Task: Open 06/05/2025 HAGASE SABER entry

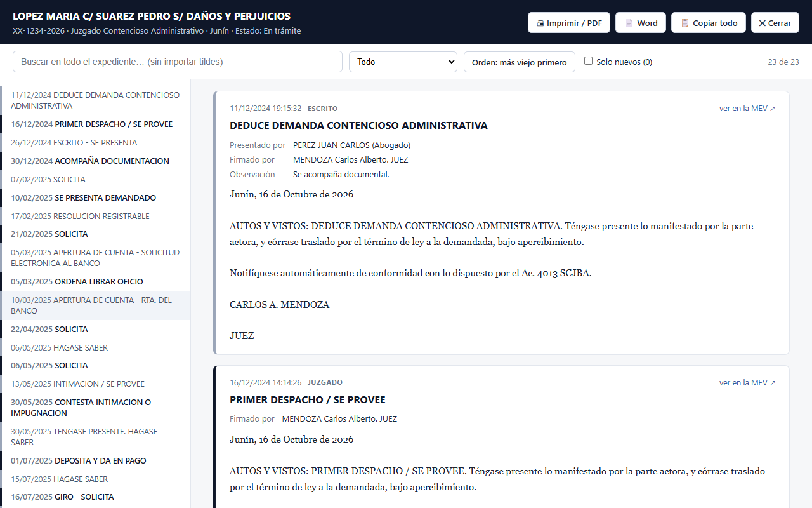Action: pyautogui.click(x=95, y=348)
